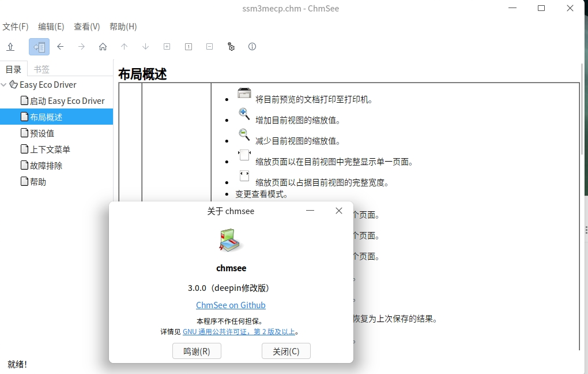Close the ChmSee main window
588x374 pixels.
(570, 8)
